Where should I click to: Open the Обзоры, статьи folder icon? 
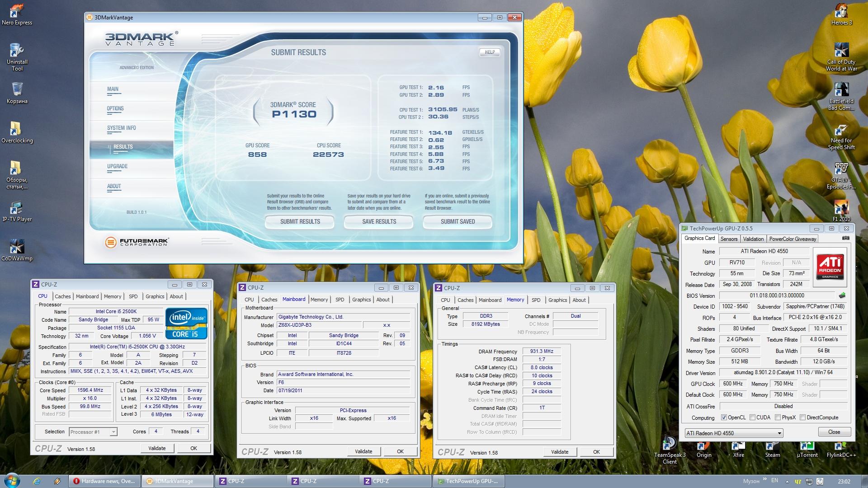[x=17, y=174]
